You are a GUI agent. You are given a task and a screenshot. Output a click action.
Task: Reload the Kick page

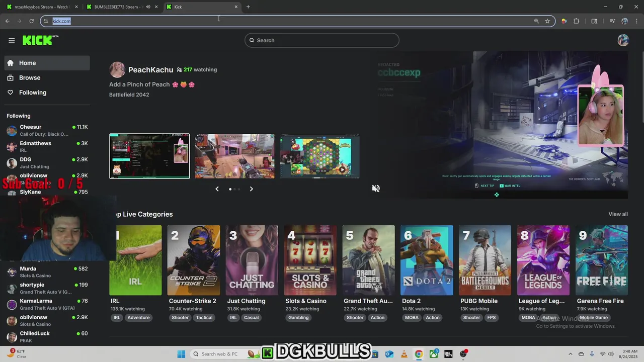(x=31, y=21)
